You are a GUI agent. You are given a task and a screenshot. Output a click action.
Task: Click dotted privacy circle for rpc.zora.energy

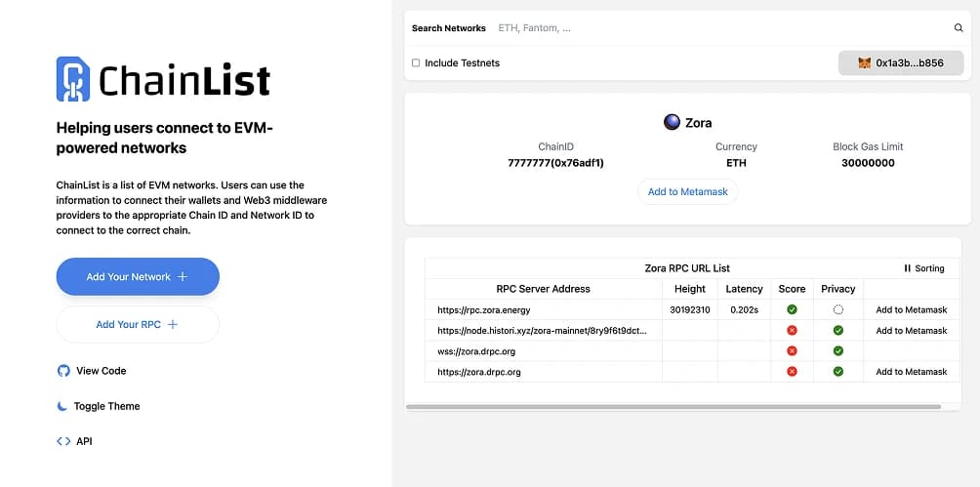838,309
